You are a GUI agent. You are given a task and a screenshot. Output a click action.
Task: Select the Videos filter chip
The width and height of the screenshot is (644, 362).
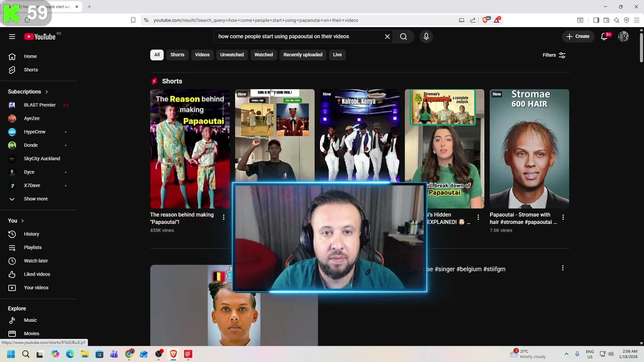(202, 55)
